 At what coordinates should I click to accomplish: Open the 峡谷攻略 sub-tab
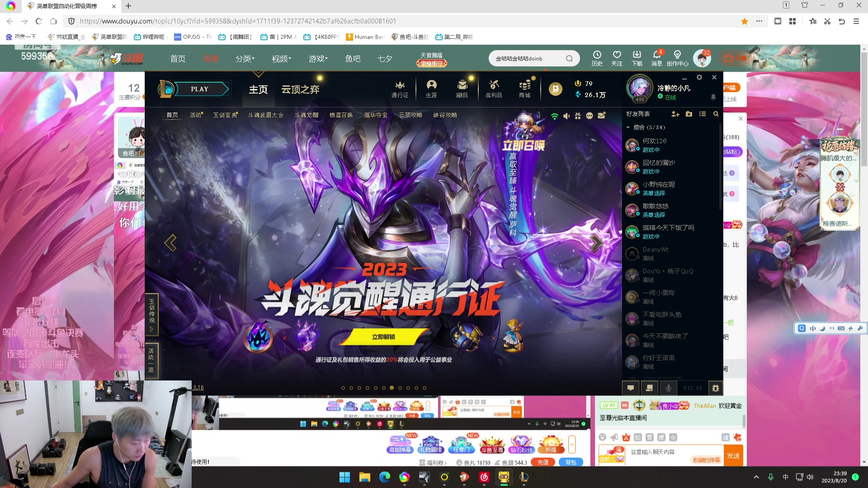(445, 115)
